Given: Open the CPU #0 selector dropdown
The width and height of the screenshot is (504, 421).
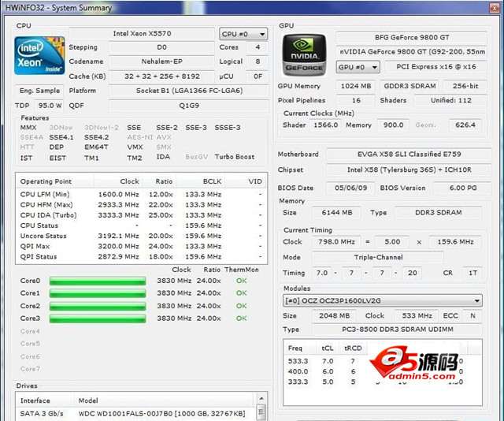Looking at the screenshot, I should coord(243,34).
